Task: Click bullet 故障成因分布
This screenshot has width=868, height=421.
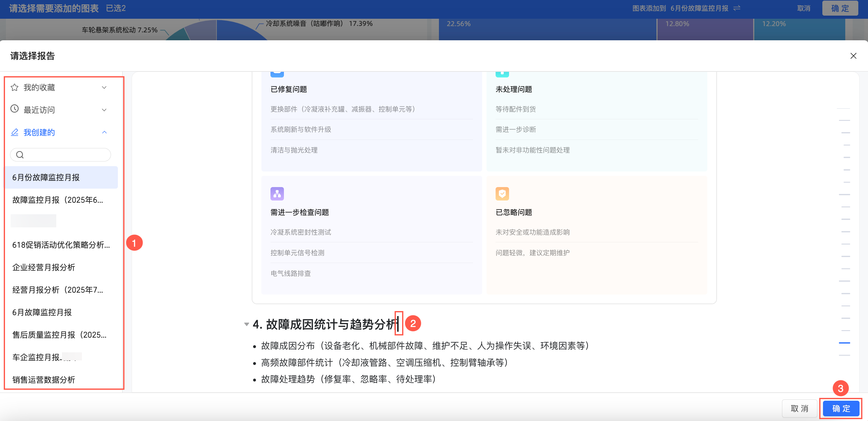Action: (425, 346)
